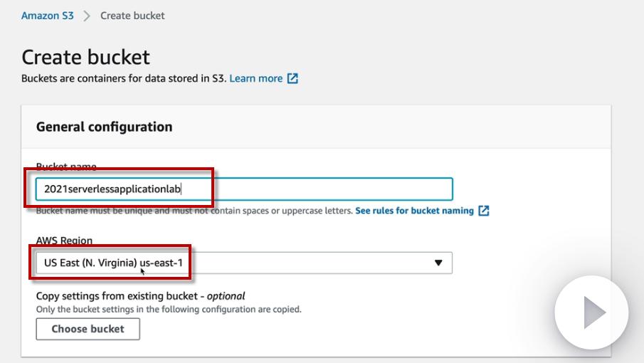
Task: Click the circular play button overlay
Action: point(591,312)
